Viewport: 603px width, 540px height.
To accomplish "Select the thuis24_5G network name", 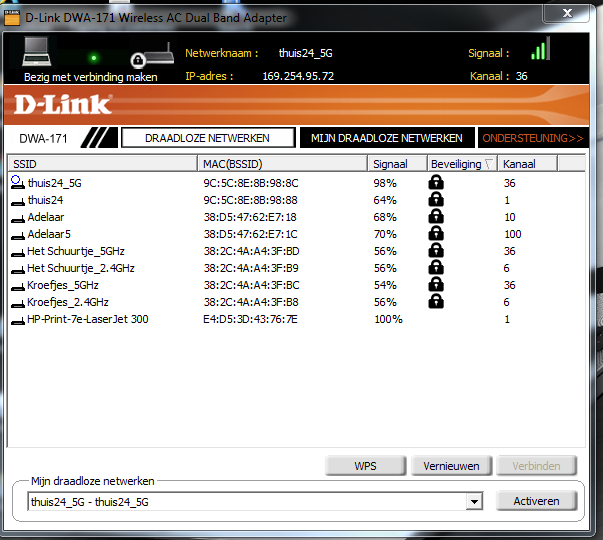I will [x=55, y=183].
